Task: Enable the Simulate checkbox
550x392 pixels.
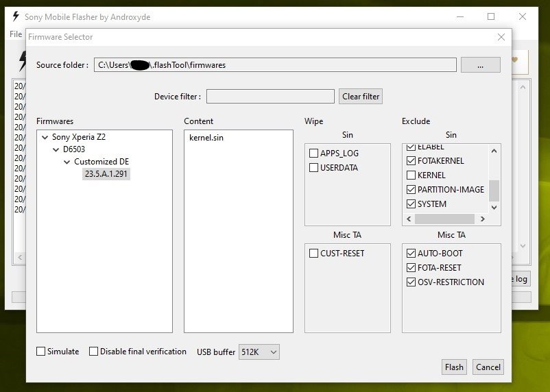Action: point(41,352)
